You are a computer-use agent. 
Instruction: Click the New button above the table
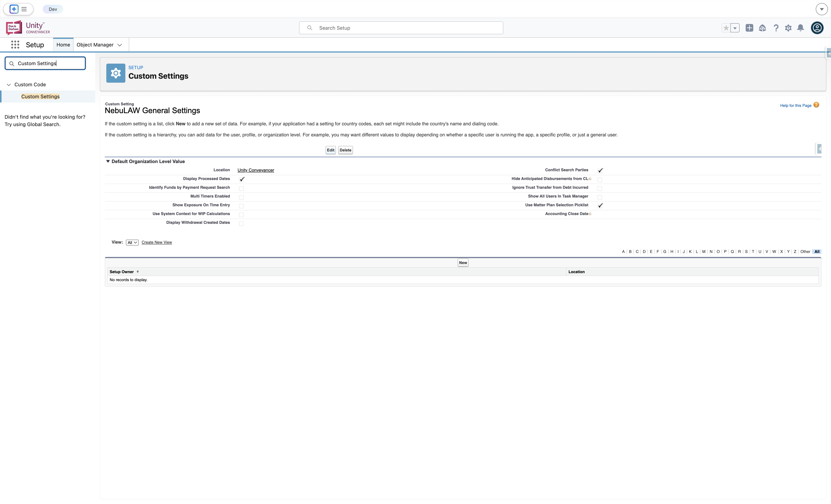(463, 263)
